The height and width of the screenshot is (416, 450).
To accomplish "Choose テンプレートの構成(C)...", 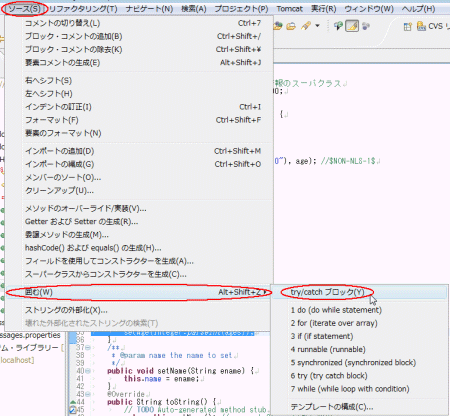I will click(360, 407).
